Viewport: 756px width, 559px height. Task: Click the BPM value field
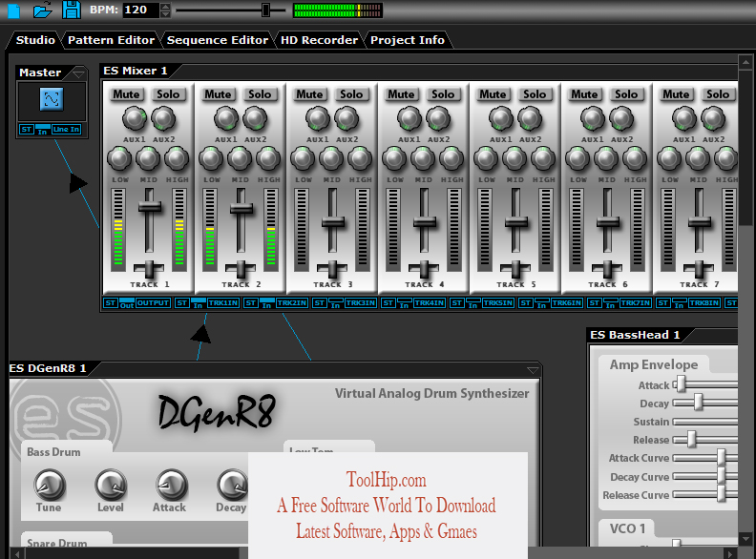[140, 10]
